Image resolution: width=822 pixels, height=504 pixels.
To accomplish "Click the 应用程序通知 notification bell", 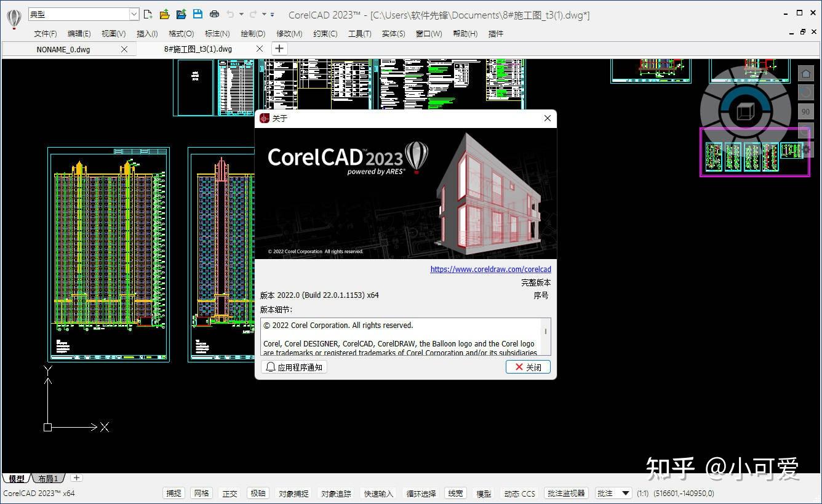I will tap(293, 367).
